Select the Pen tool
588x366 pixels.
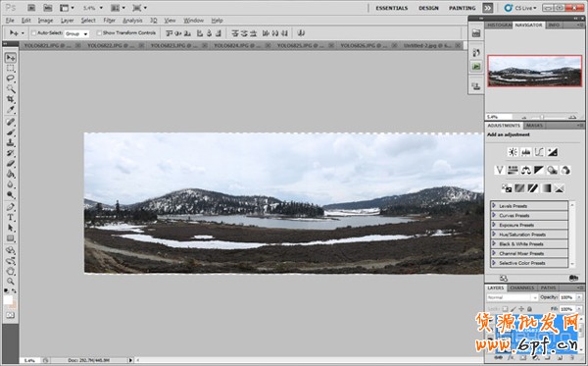tap(10, 207)
